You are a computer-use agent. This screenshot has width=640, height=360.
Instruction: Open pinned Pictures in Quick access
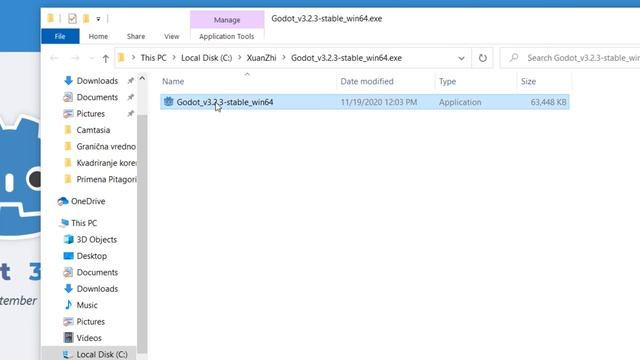click(91, 113)
